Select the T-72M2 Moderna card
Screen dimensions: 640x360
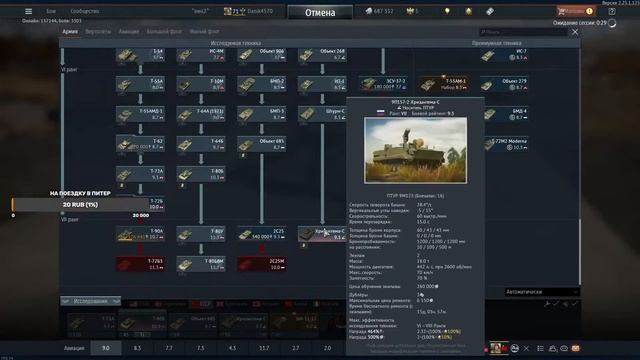(x=507, y=144)
